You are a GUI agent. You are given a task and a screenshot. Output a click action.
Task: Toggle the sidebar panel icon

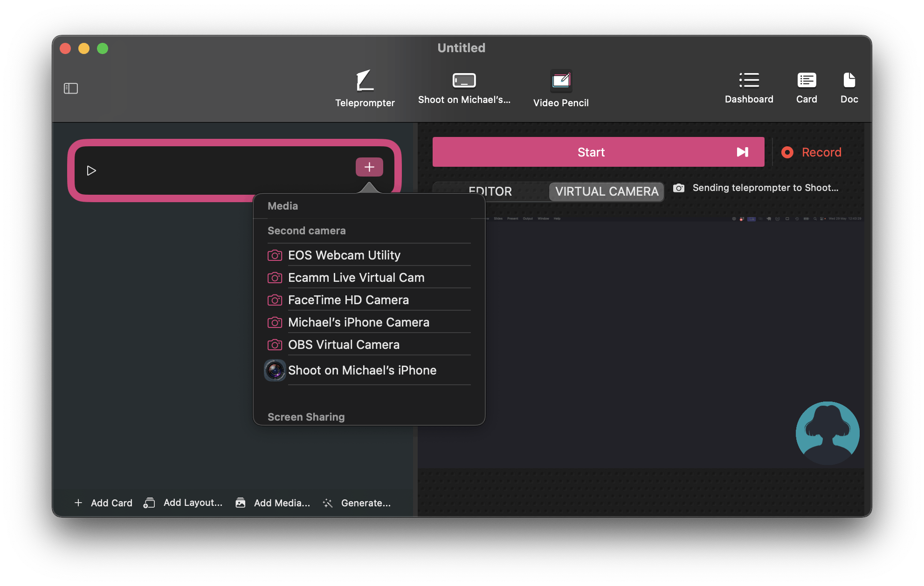(71, 88)
